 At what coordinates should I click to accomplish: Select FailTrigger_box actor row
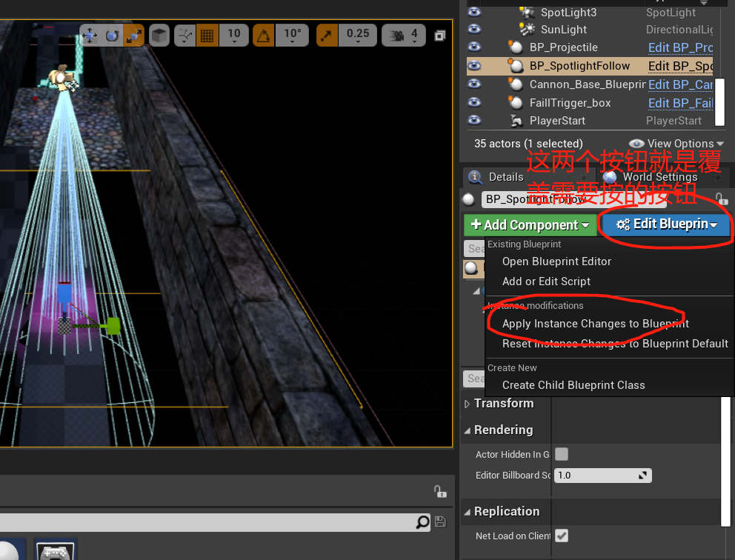tap(590, 103)
